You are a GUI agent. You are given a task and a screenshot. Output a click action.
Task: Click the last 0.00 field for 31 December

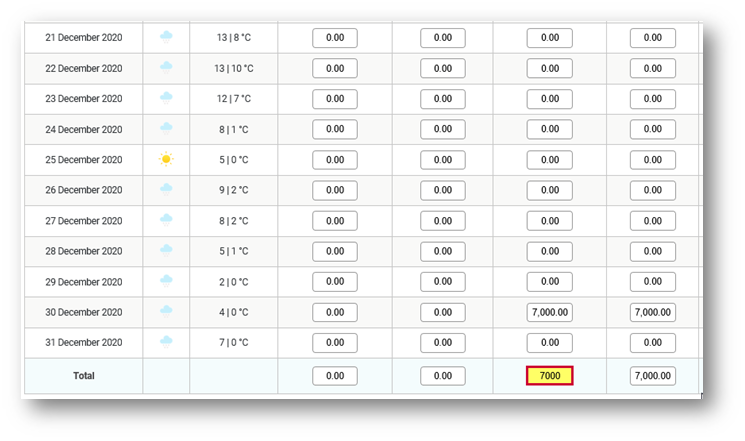tap(653, 343)
